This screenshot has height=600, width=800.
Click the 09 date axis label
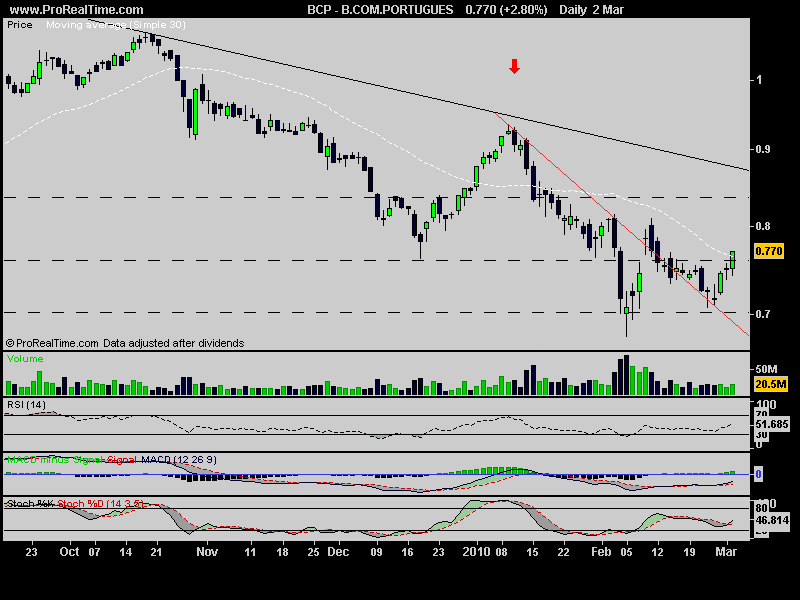pos(376,552)
